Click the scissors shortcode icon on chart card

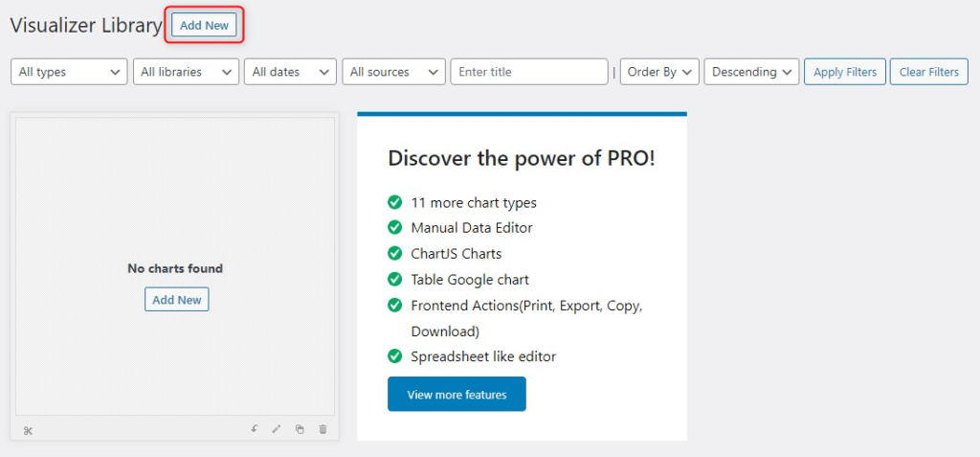[x=28, y=430]
